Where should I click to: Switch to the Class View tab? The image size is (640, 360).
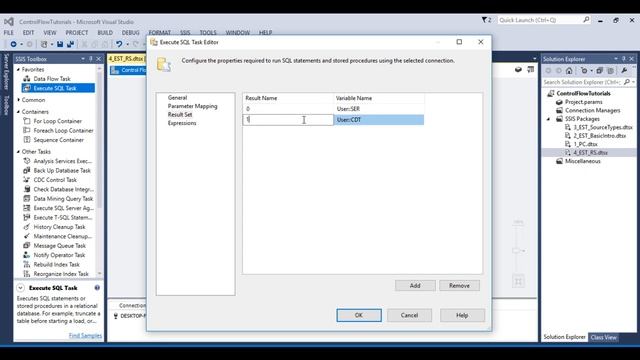(604, 337)
